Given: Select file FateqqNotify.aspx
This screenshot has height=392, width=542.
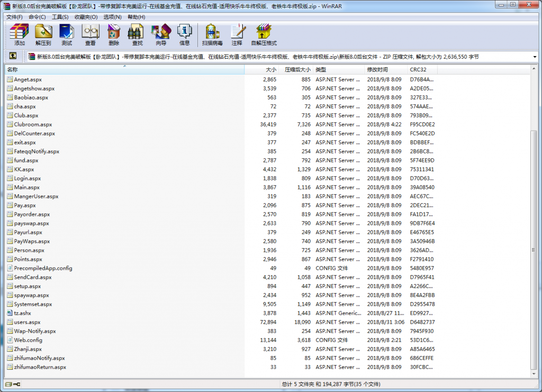Looking at the screenshot, I should (37, 151).
